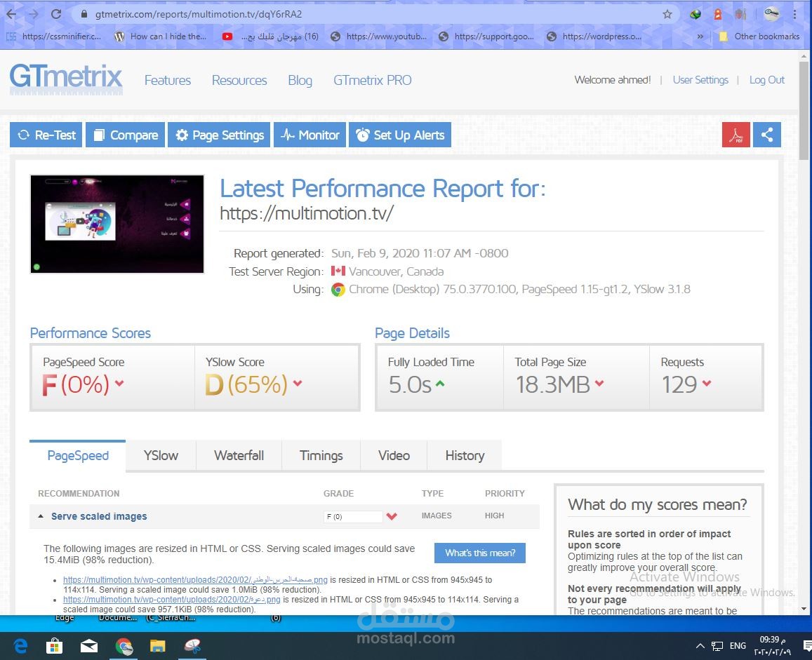Open User Settings link
The width and height of the screenshot is (812, 660).
pyautogui.click(x=700, y=80)
